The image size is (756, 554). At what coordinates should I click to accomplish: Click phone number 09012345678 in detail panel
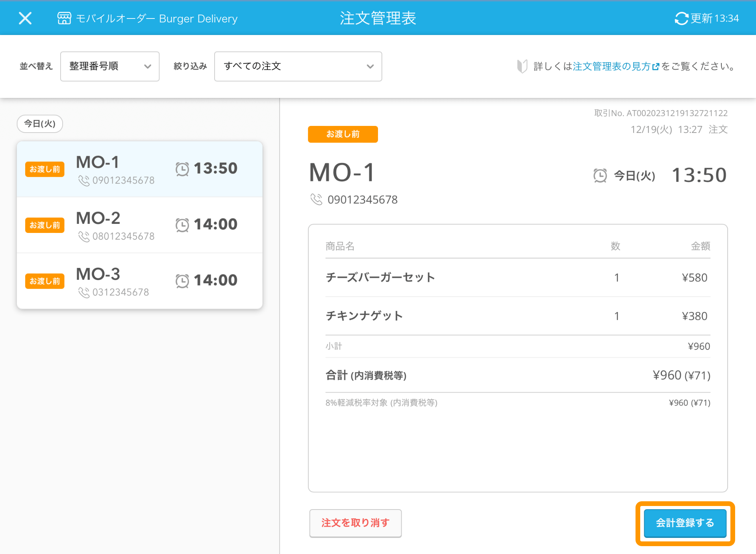[363, 200]
